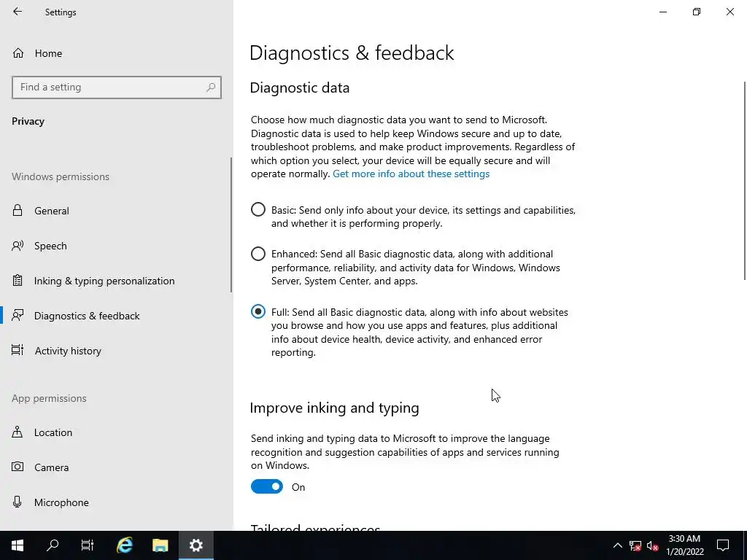Open File Explorer from taskbar

pyautogui.click(x=160, y=545)
